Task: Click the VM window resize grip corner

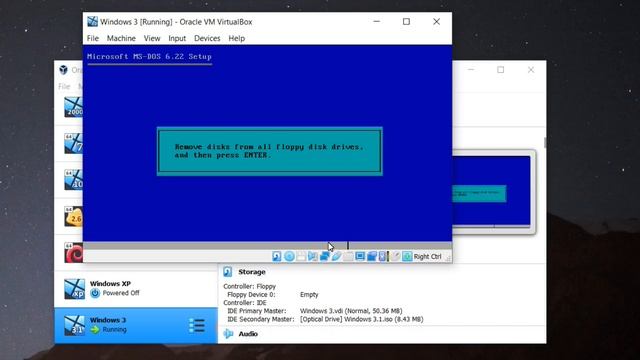Action: (448, 258)
